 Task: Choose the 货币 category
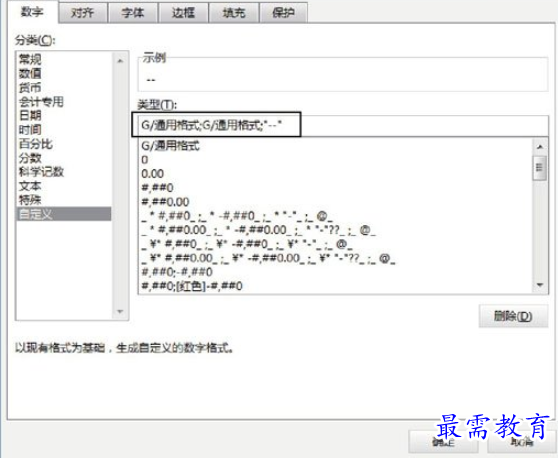[64, 88]
